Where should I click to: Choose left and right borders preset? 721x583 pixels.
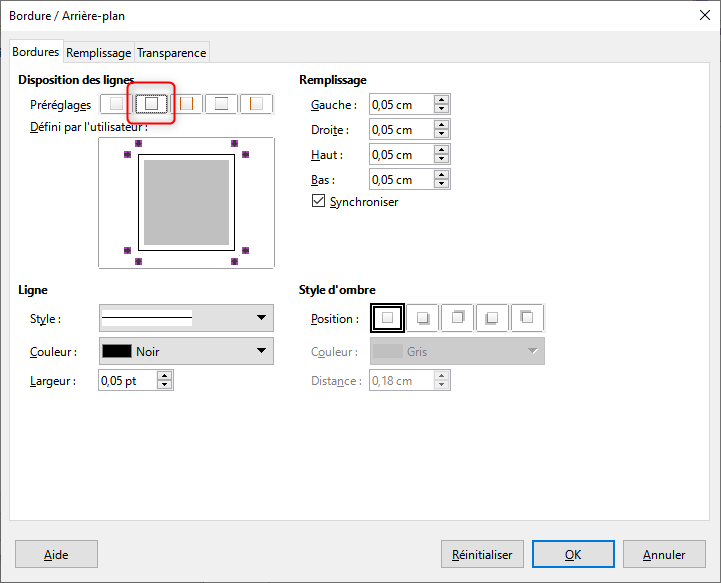187,104
